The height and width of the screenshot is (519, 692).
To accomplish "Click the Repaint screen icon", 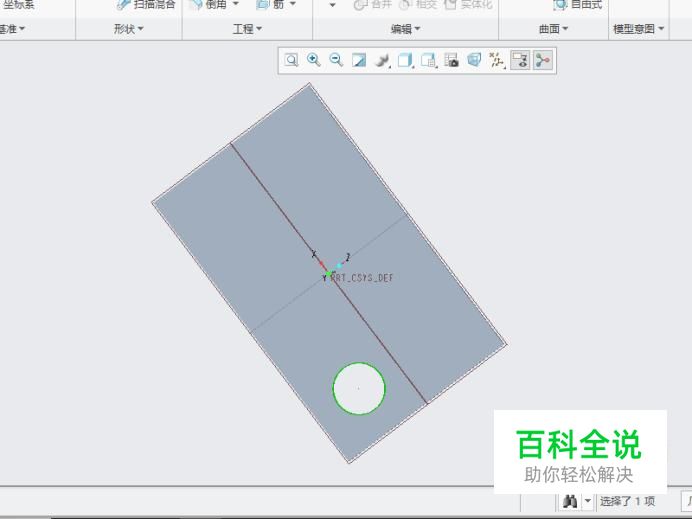I will (x=359, y=60).
